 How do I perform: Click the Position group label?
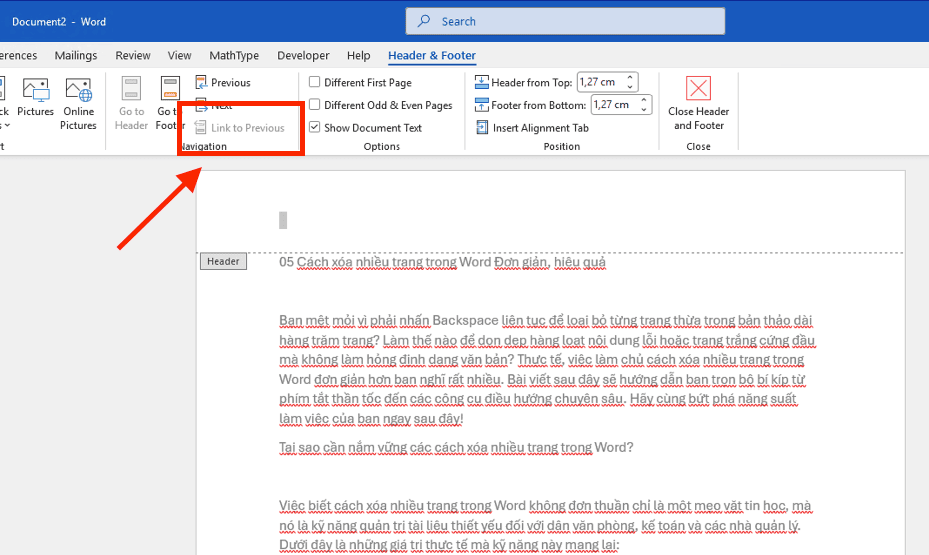562,146
